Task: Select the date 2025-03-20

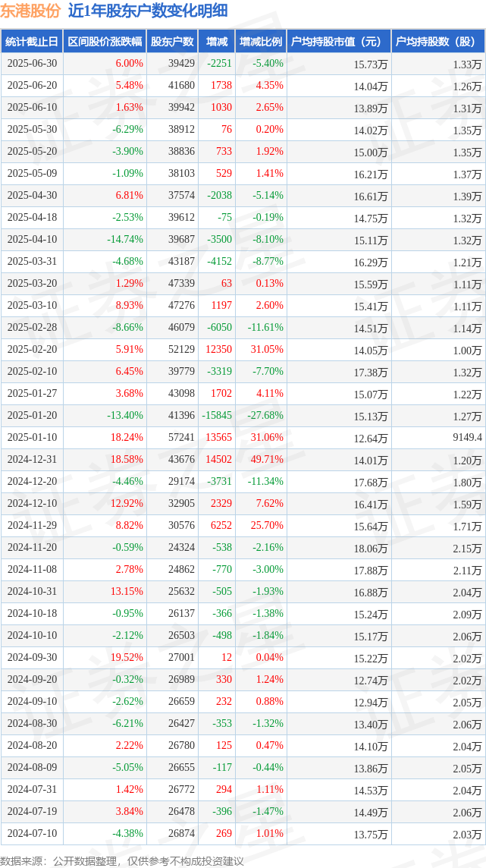Action: [x=32, y=284]
